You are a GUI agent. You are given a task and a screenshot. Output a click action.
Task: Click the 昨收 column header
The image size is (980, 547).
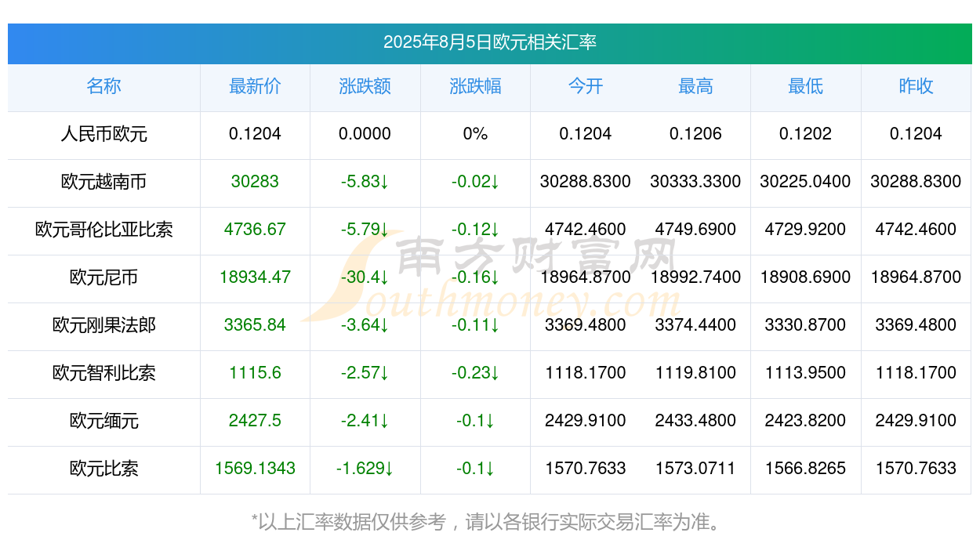pos(916,86)
